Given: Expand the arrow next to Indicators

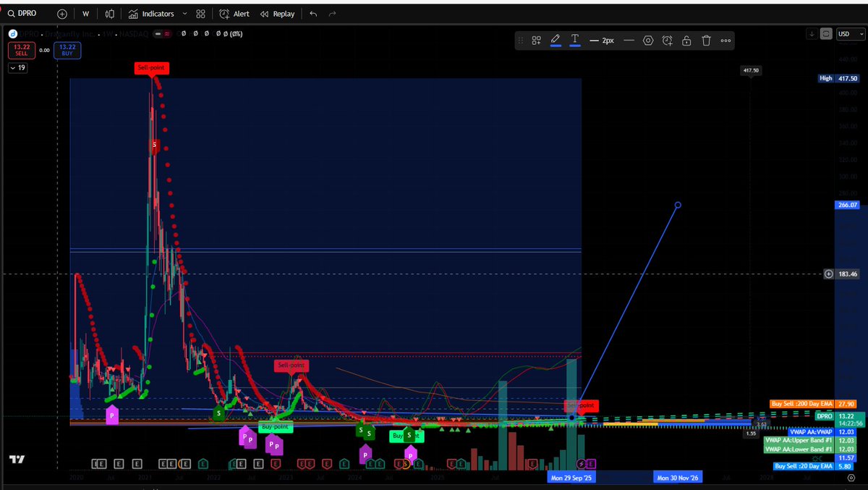Looking at the screenshot, I should tap(186, 14).
